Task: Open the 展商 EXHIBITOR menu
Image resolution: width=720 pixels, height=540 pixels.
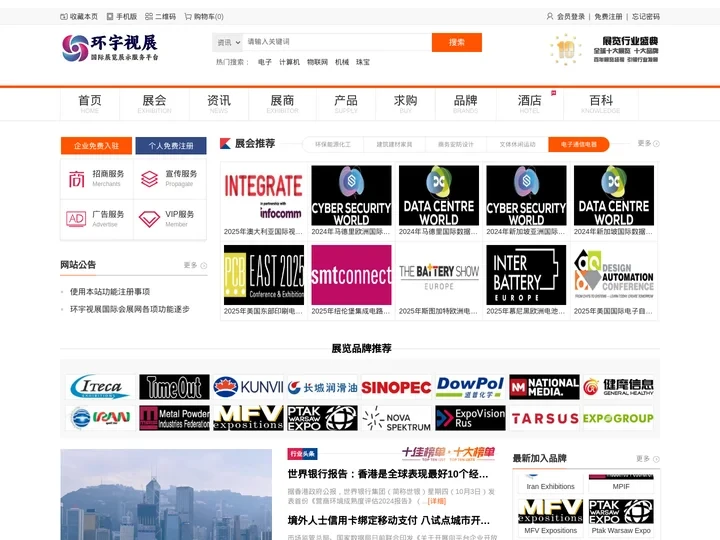Action: tap(282, 104)
